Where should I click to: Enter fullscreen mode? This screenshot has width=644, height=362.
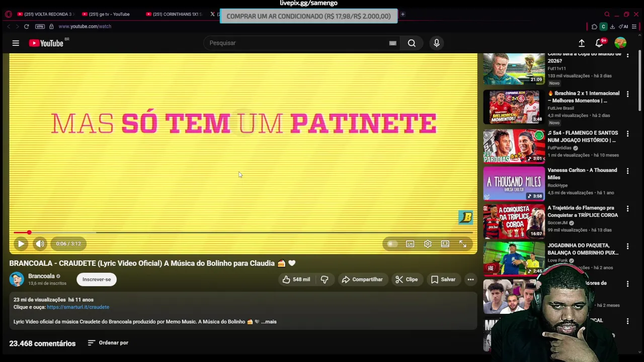(463, 244)
